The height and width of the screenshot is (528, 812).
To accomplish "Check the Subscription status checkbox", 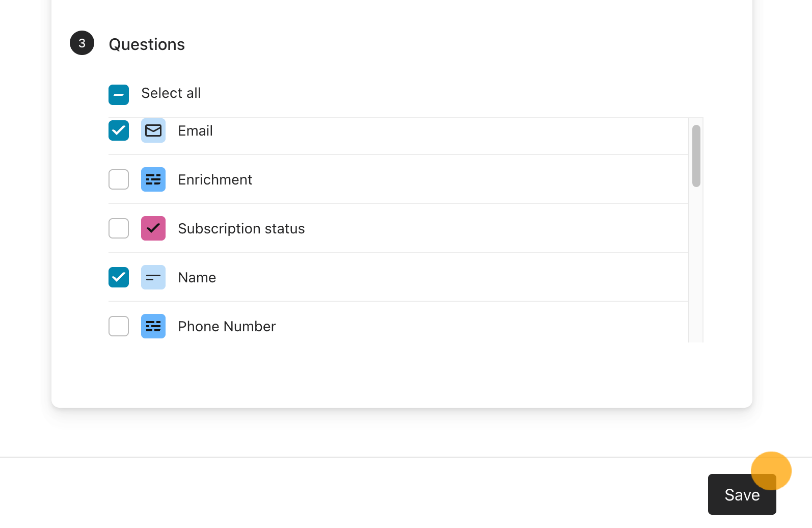I will tap(119, 228).
